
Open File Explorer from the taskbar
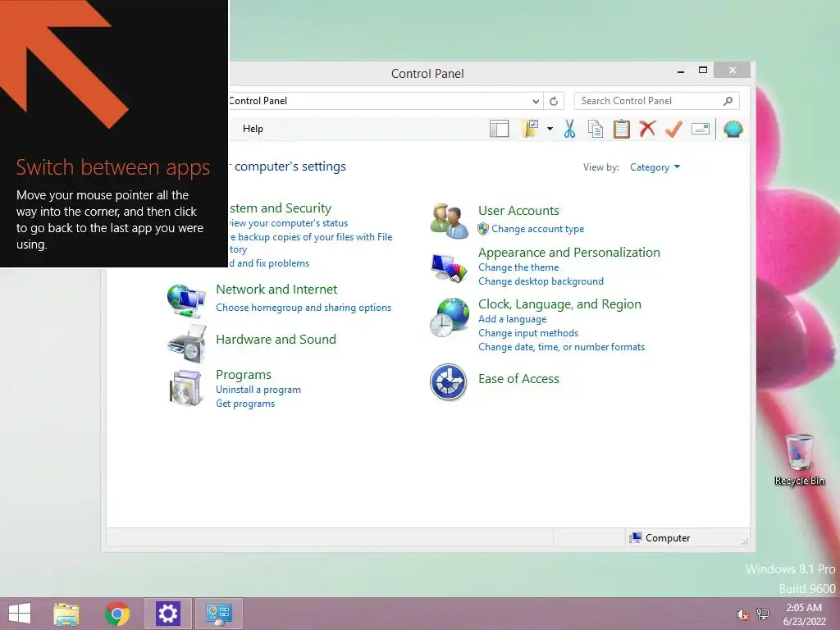(66, 614)
